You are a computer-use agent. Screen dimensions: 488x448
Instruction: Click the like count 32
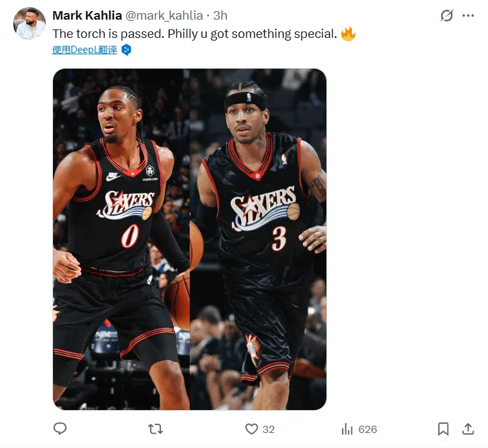click(268, 430)
